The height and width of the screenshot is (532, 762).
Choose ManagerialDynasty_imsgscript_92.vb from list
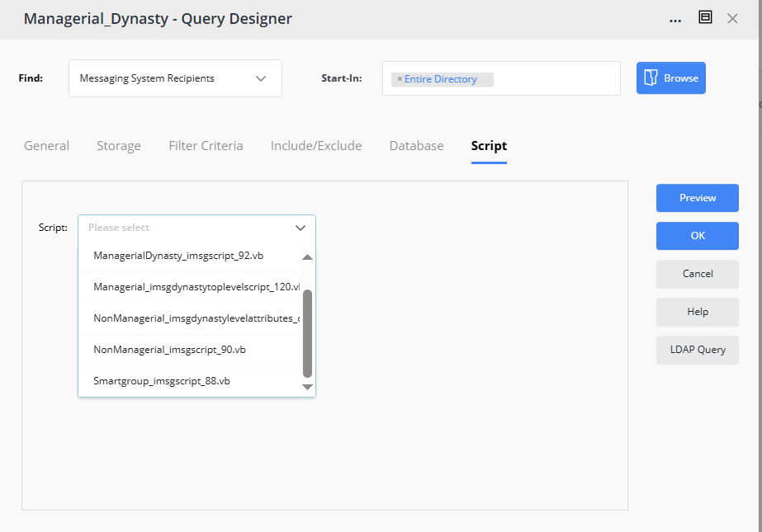click(178, 256)
